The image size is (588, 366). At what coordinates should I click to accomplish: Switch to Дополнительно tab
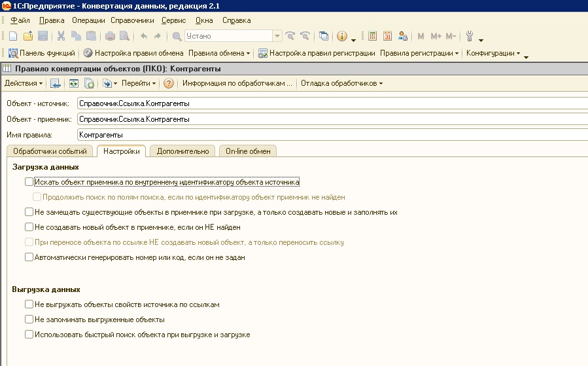182,151
